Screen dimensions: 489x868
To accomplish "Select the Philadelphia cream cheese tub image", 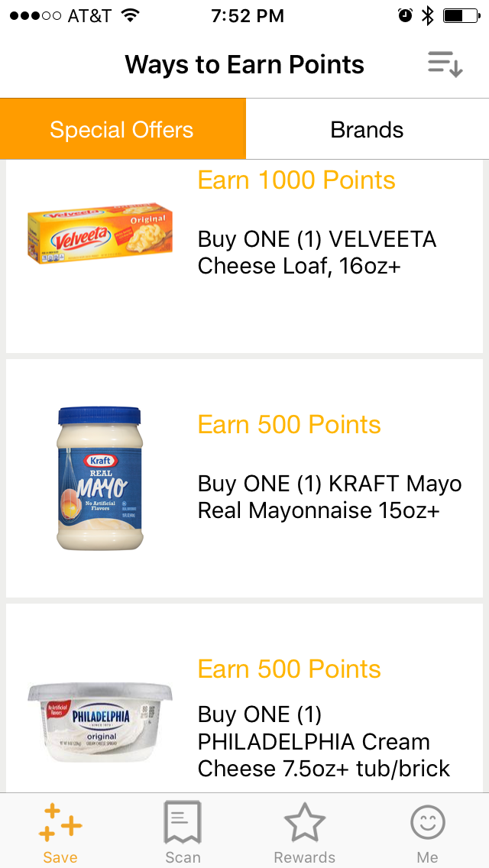I will (x=100, y=722).
